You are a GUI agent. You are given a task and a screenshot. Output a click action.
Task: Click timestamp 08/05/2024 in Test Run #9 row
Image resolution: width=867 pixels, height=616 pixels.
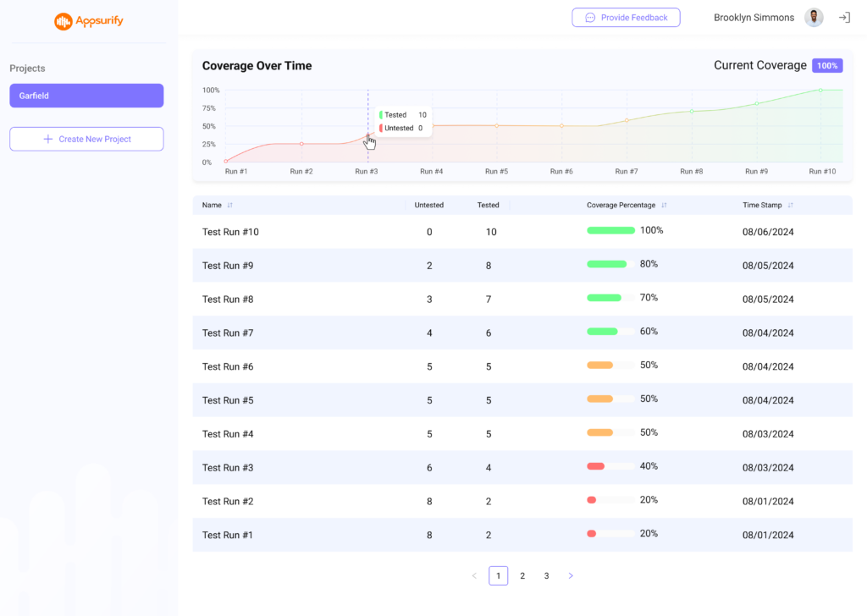coord(768,266)
